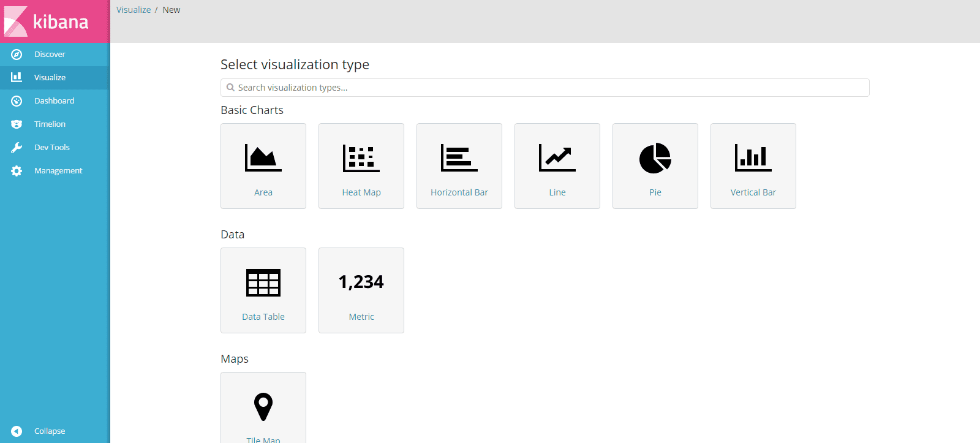Select the Line chart icon

click(x=557, y=157)
